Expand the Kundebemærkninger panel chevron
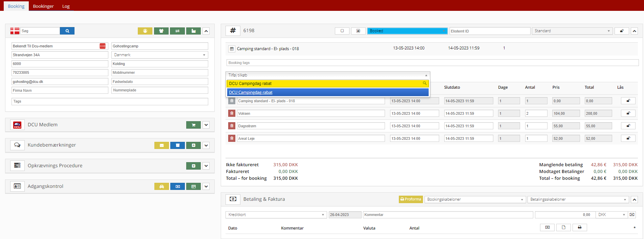644x239 pixels. pos(206,145)
